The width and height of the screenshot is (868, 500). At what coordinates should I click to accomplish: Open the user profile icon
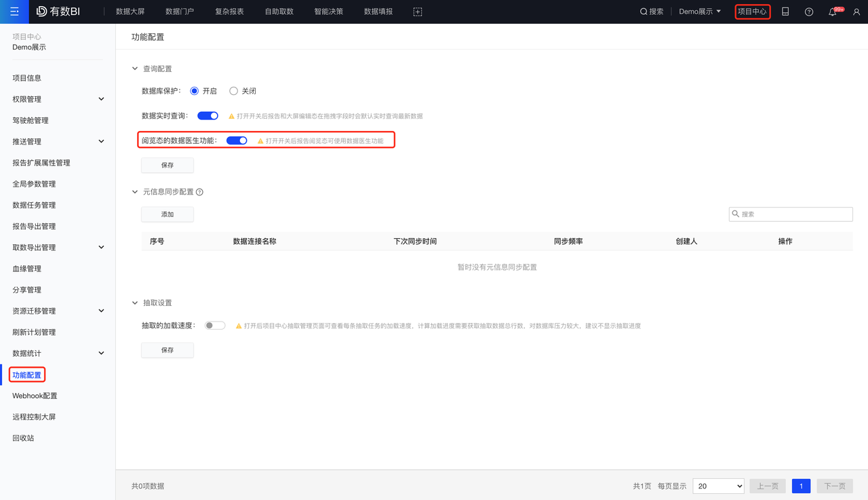tap(856, 12)
